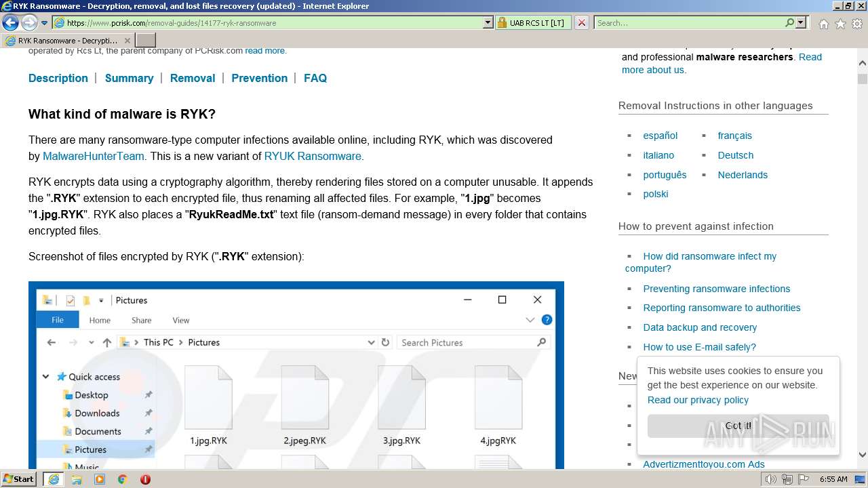868x488 pixels.
Task: Expand the address bar autocomplete dropdown
Action: 488,22
